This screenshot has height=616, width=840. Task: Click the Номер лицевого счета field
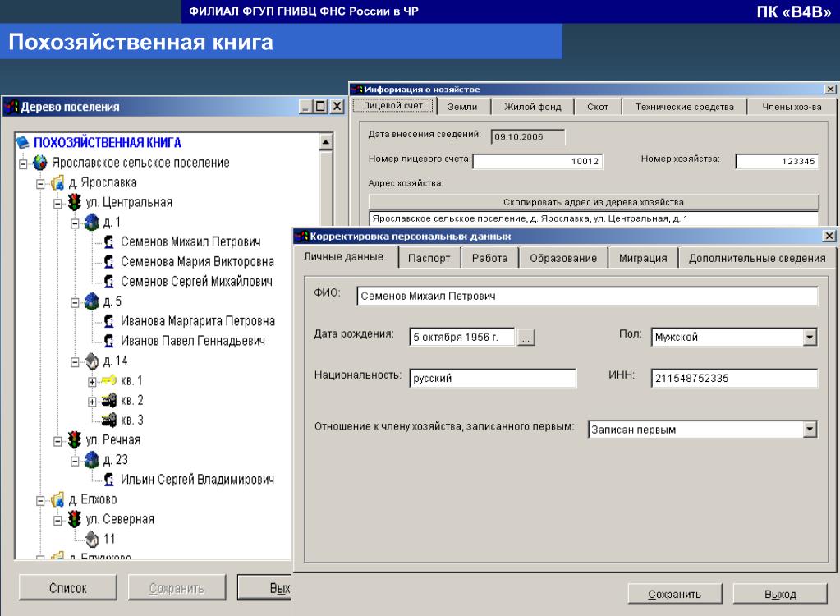[537, 161]
